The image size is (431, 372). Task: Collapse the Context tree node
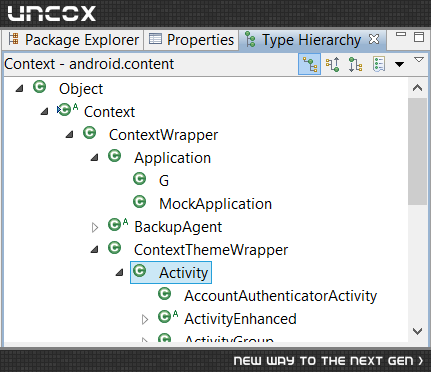click(45, 112)
